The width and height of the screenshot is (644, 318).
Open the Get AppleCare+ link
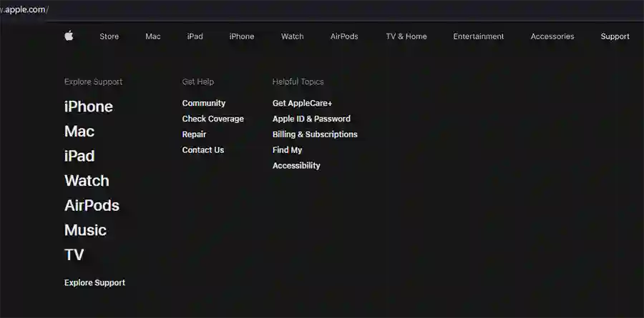(x=302, y=103)
